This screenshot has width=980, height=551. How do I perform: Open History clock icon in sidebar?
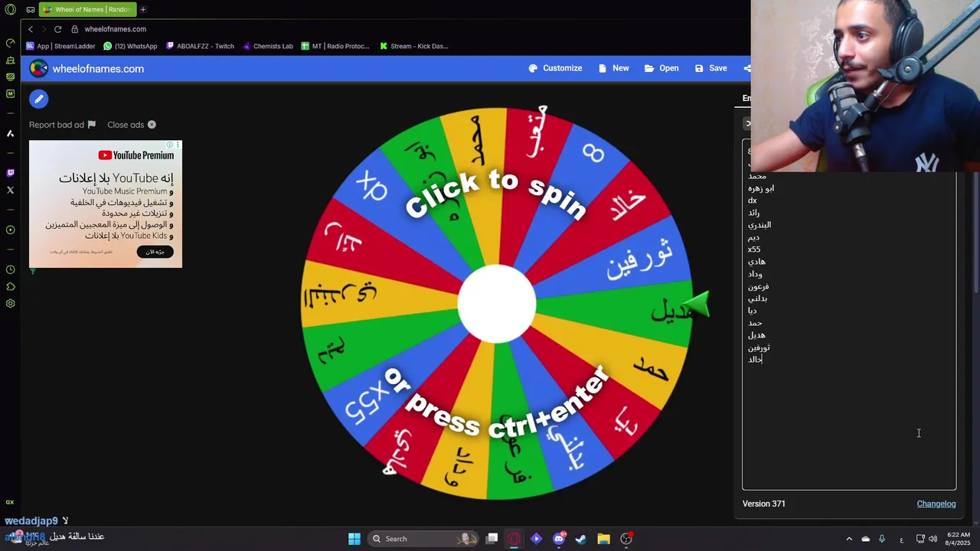click(x=10, y=269)
